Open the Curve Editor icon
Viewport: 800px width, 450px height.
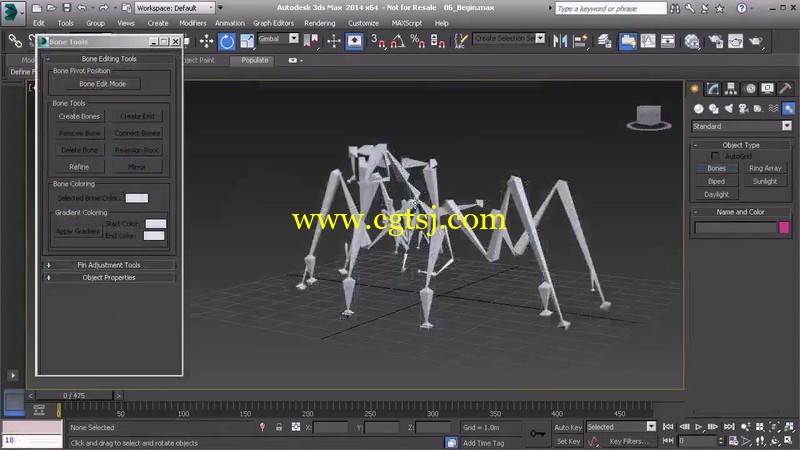(x=648, y=41)
